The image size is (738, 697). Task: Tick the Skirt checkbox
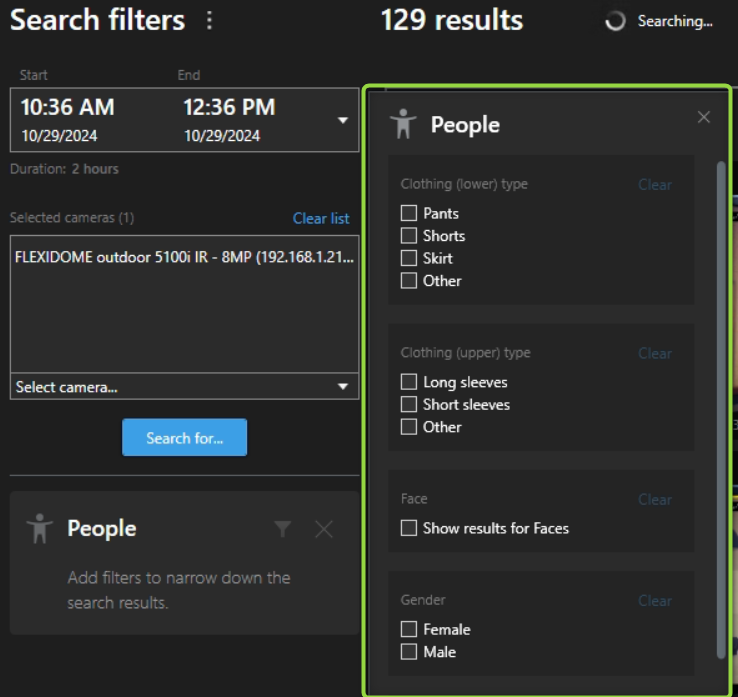coord(409,258)
